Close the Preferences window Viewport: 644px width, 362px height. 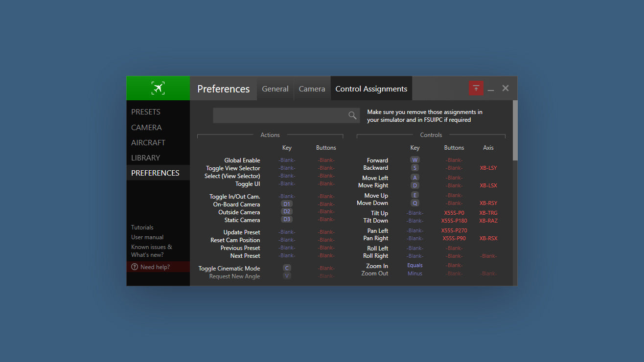506,88
